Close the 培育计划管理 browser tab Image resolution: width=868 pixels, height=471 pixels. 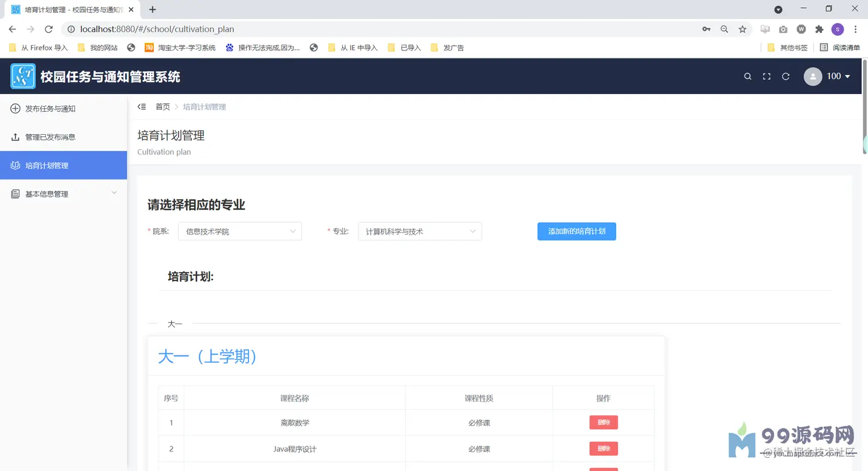[x=131, y=10]
